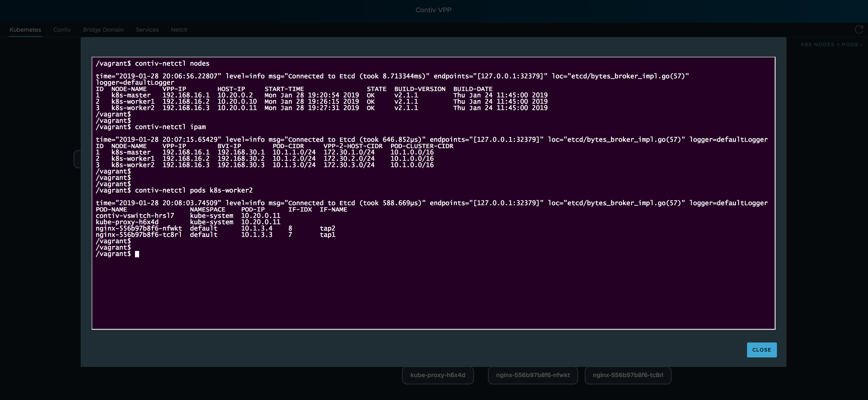This screenshot has height=400, width=868.
Task: Click the refresh icon in the top-right corner
Action: coord(859,30)
